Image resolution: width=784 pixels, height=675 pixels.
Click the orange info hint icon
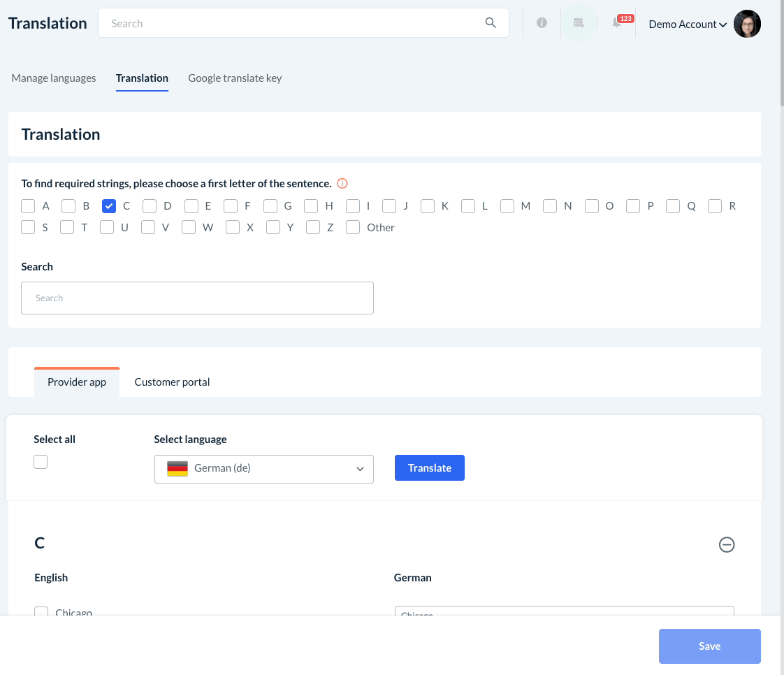coord(342,184)
